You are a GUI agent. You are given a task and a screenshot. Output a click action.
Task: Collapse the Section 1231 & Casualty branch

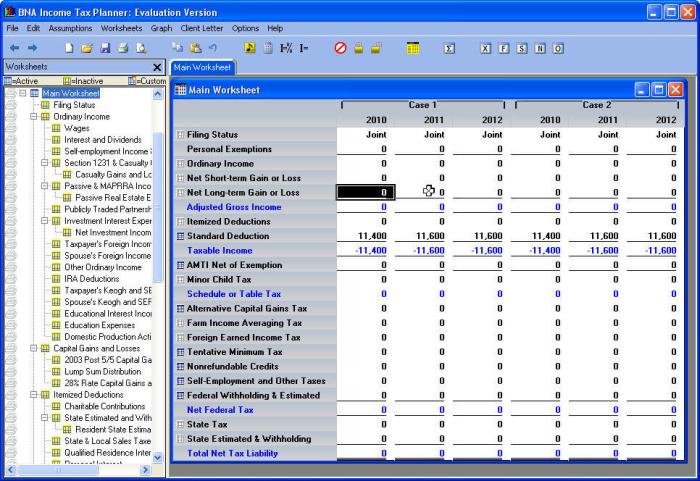point(45,163)
